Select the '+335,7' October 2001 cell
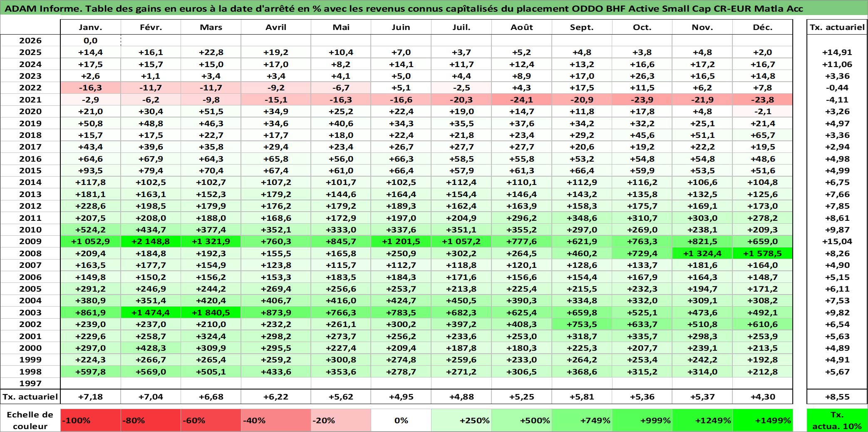The width and height of the screenshot is (868, 432). coord(642,336)
